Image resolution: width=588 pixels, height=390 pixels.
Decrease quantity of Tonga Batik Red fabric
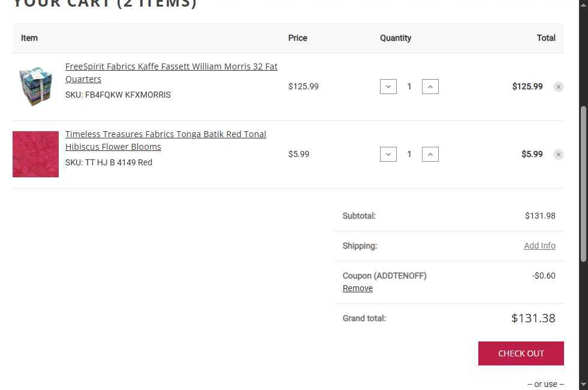click(388, 155)
